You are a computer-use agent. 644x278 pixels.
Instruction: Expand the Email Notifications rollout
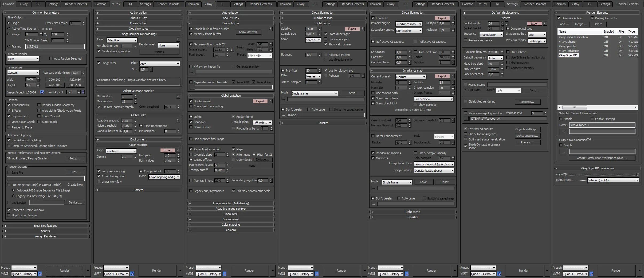click(45, 226)
